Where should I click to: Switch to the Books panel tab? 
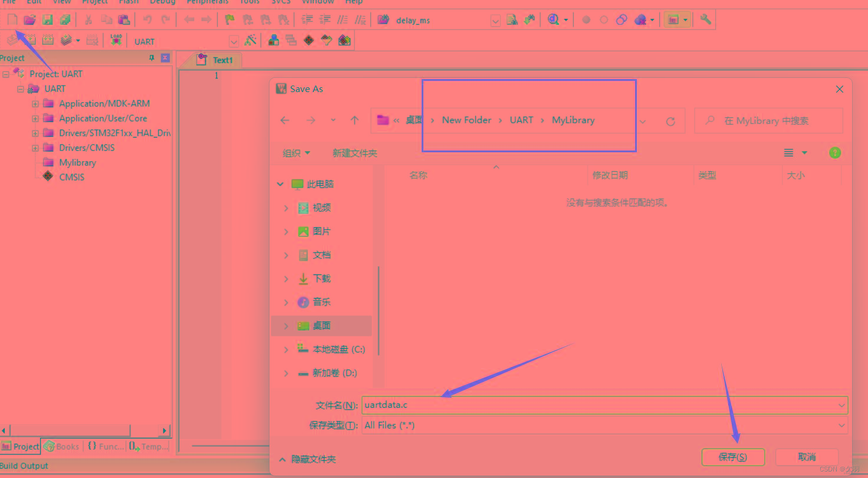61,447
